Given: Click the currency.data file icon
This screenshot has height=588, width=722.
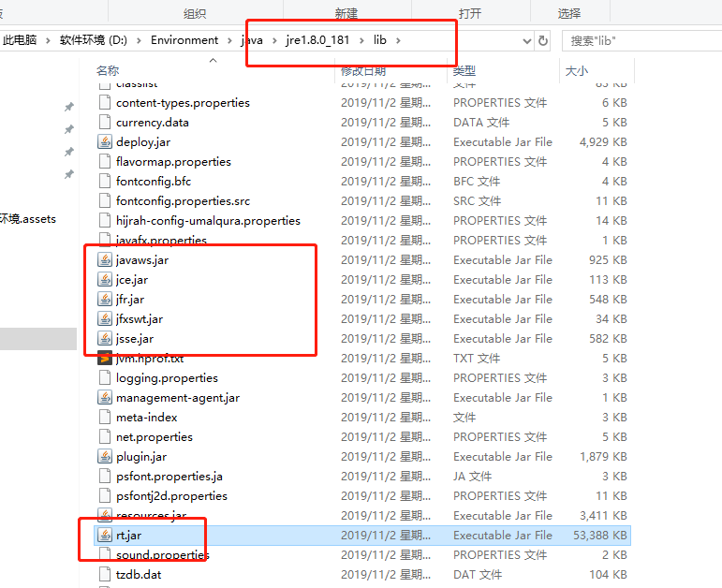Looking at the screenshot, I should click(105, 122).
